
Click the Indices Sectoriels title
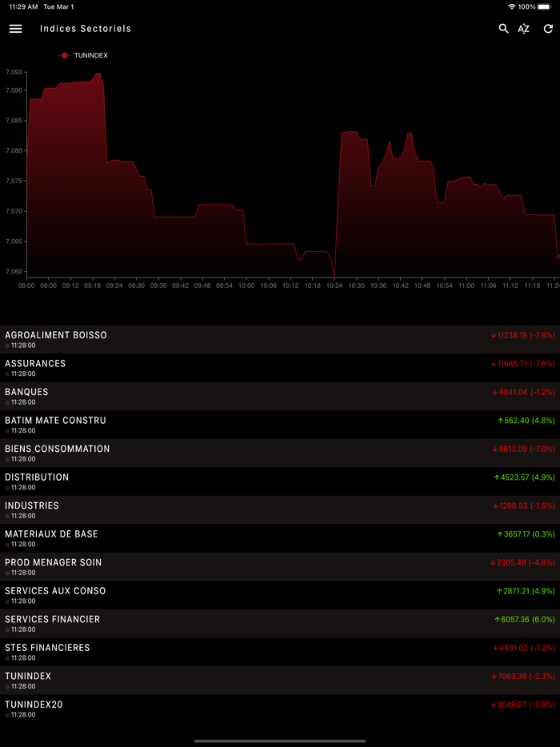(x=86, y=29)
